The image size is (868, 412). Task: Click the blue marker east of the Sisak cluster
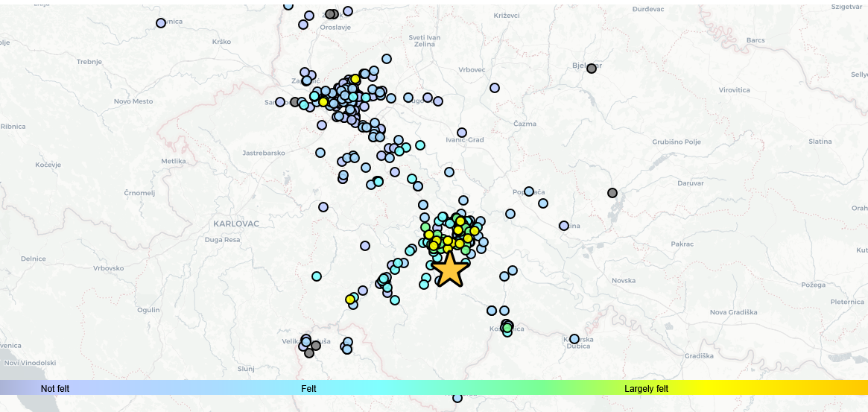tap(510, 213)
